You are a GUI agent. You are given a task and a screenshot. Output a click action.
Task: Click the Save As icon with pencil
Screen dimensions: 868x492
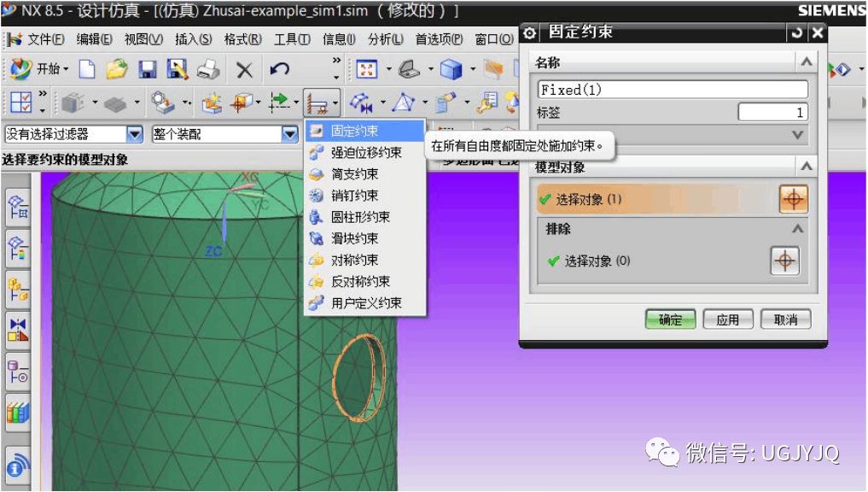coord(178,70)
